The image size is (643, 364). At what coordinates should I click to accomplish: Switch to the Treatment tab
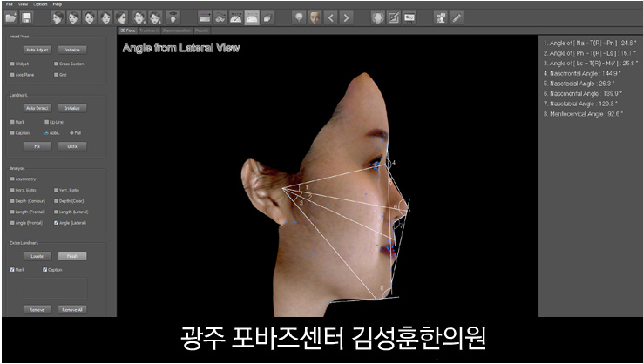pyautogui.click(x=149, y=30)
